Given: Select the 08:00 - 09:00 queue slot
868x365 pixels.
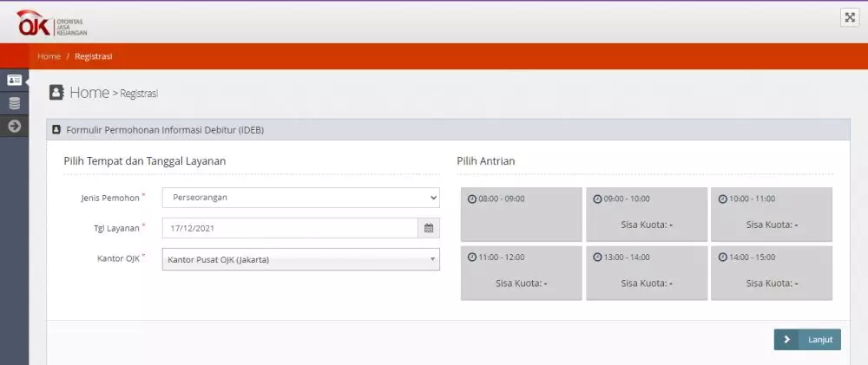Looking at the screenshot, I should pyautogui.click(x=521, y=214).
